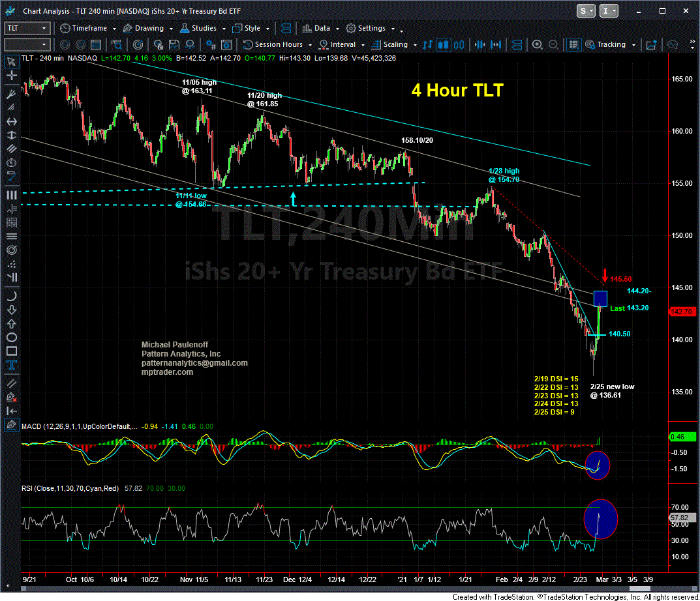The image size is (700, 601).
Task: Click the 145.50 red target label
Action: pyautogui.click(x=621, y=279)
